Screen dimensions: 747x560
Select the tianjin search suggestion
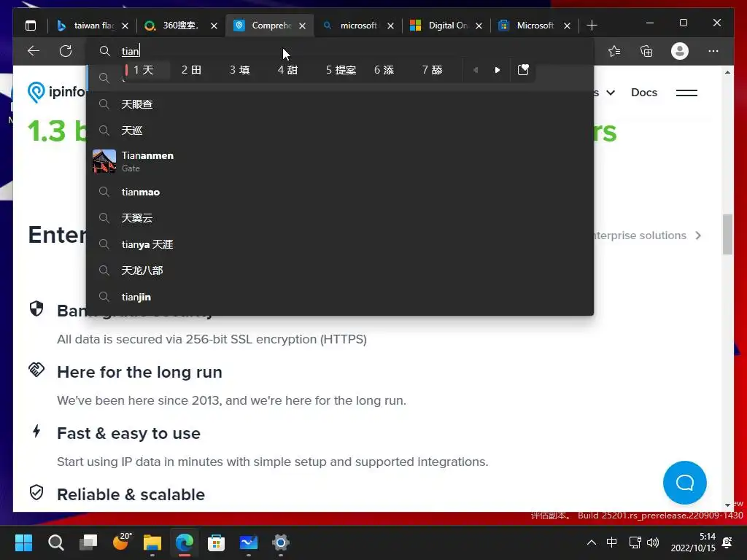340,297
